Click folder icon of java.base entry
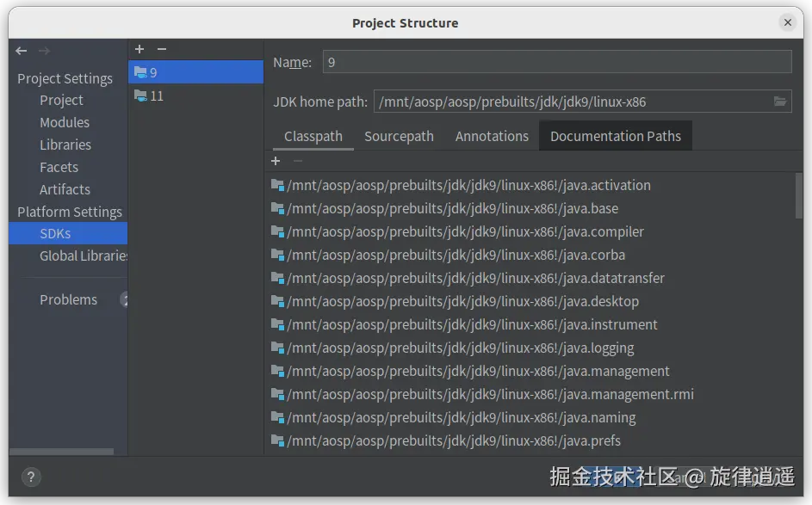The image size is (812, 505). point(277,208)
